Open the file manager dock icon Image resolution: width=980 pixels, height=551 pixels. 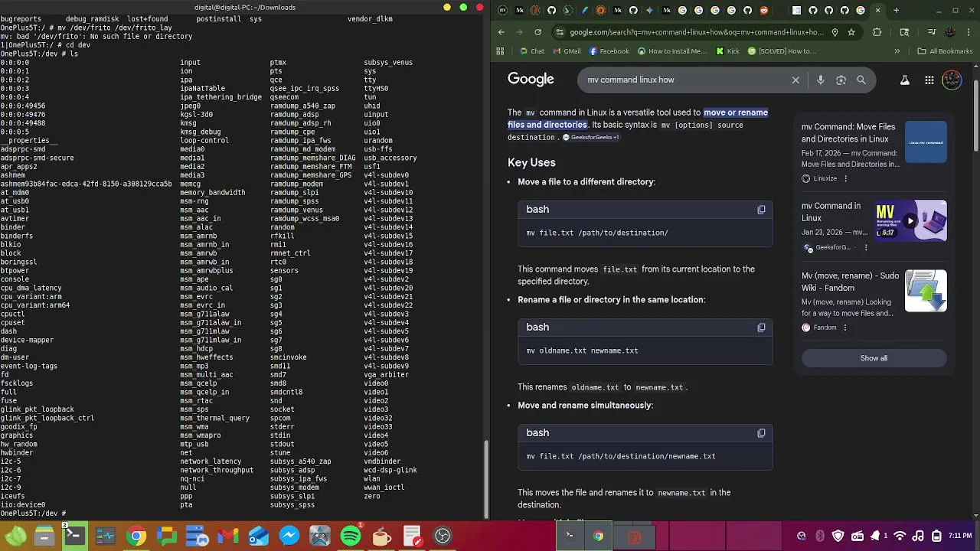pyautogui.click(x=44, y=536)
